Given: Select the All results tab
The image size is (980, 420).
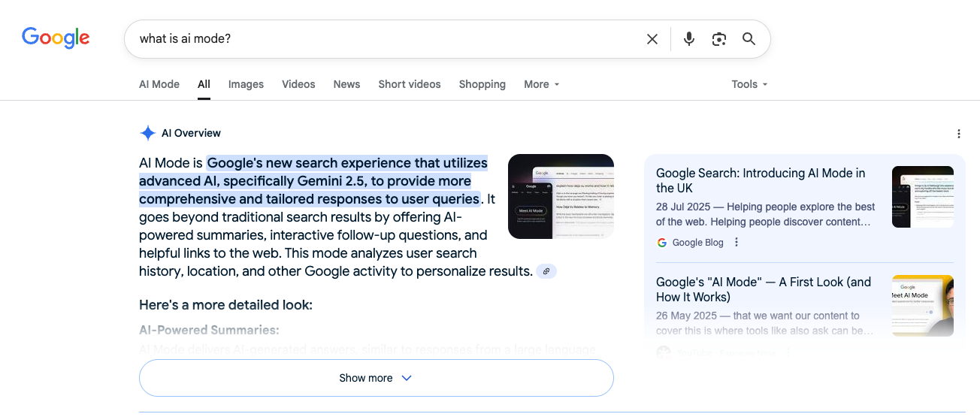Looking at the screenshot, I should 204,84.
